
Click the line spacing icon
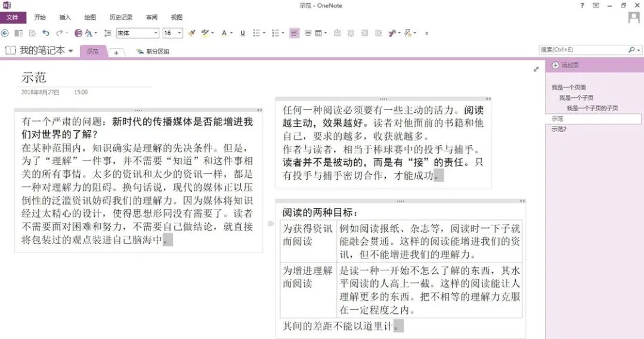tap(107, 33)
